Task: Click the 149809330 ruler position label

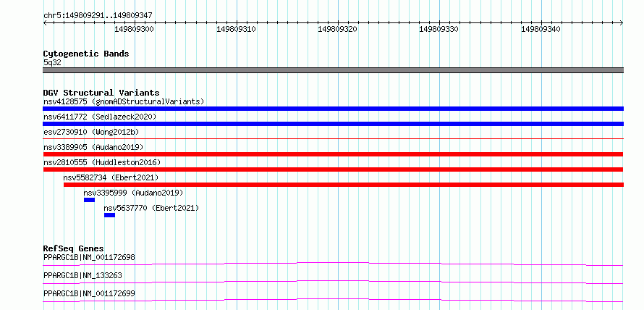Action: coord(439,29)
